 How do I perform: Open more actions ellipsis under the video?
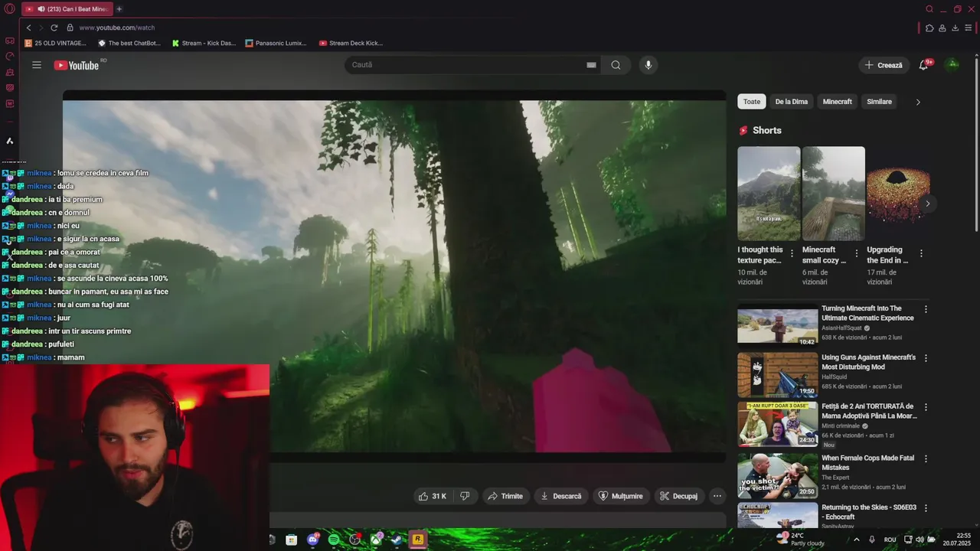click(x=717, y=496)
